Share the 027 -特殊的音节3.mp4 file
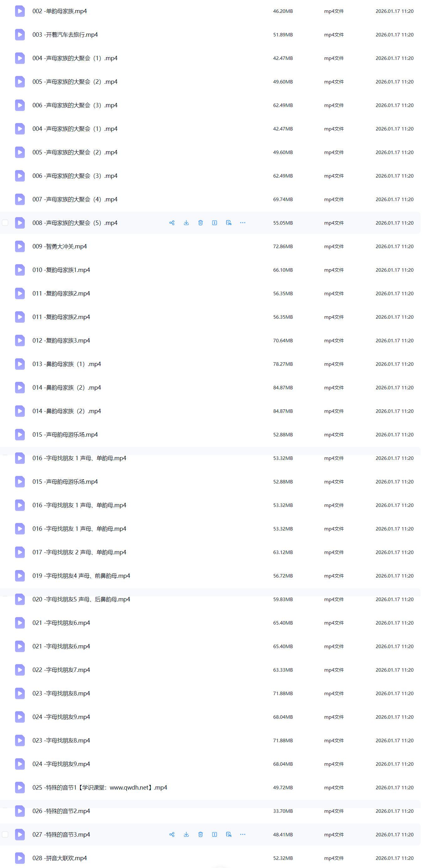425x868 pixels. (172, 834)
